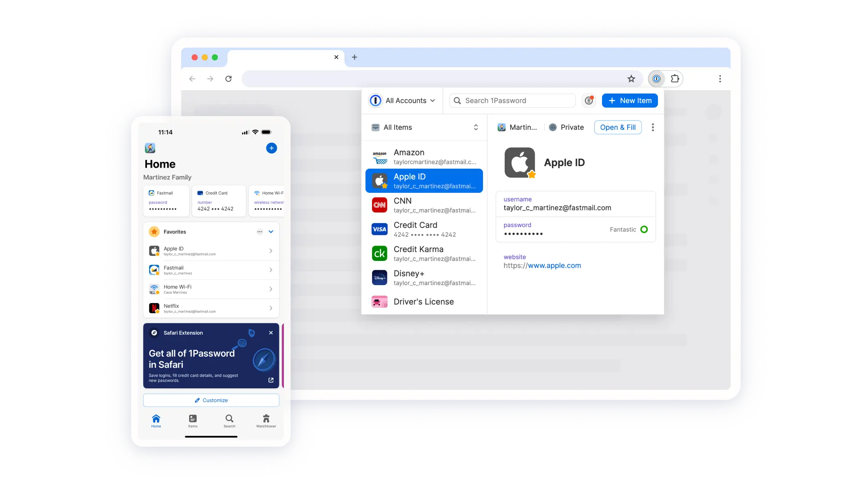Open the three-dot overflow menu on detail panel

653,127
